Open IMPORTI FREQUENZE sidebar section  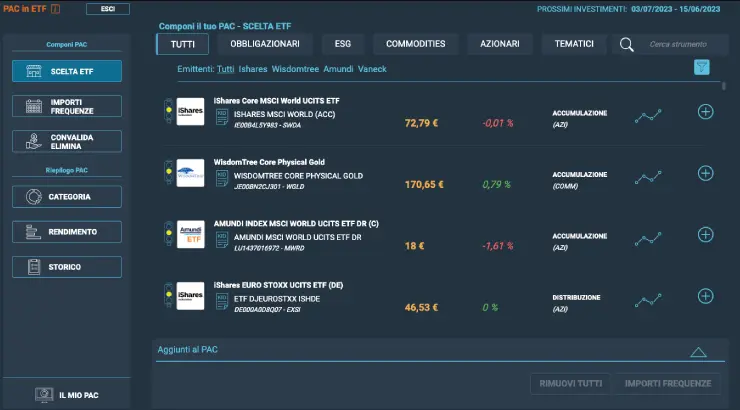click(x=67, y=106)
